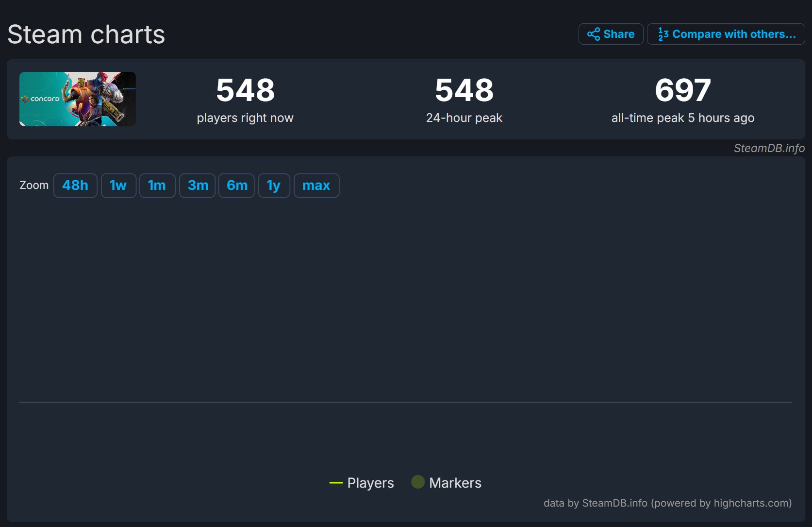Click the Markers circle swatch

pyautogui.click(x=418, y=482)
